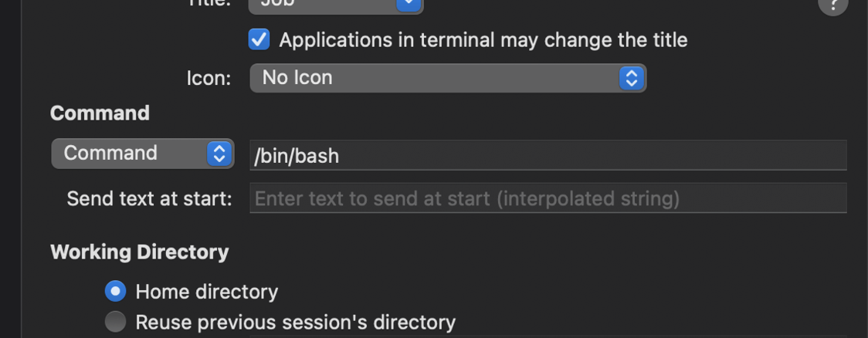The height and width of the screenshot is (338, 868).
Task: Click the Command section heading
Action: (x=100, y=113)
